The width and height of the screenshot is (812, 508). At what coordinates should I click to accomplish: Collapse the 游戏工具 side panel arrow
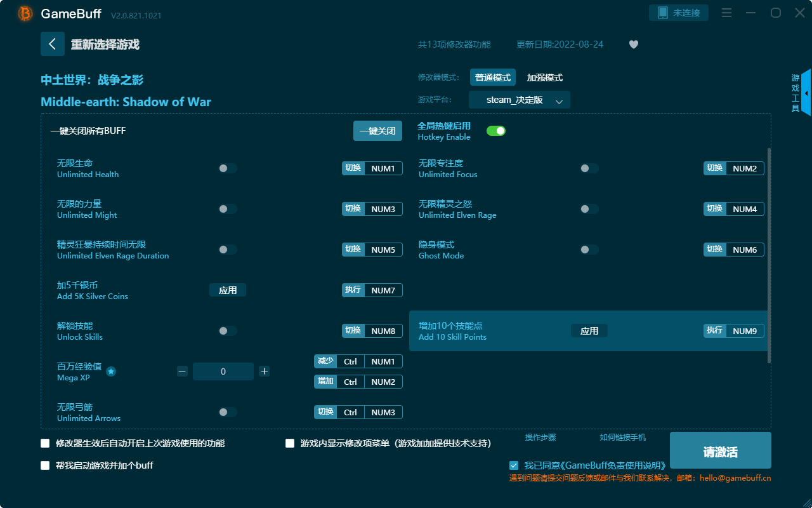[x=806, y=92]
